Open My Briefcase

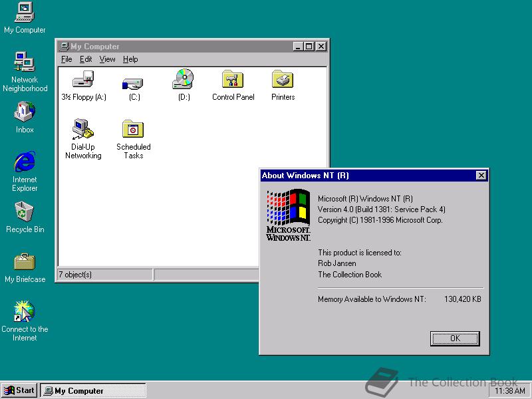24,261
